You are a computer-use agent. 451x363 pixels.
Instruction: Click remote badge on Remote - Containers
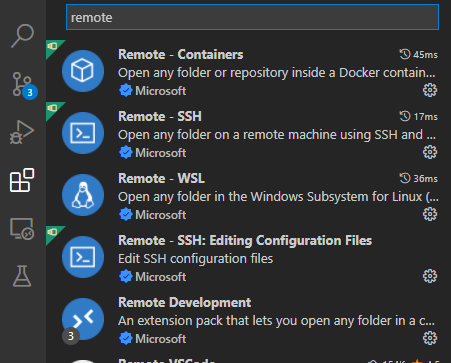[53, 47]
